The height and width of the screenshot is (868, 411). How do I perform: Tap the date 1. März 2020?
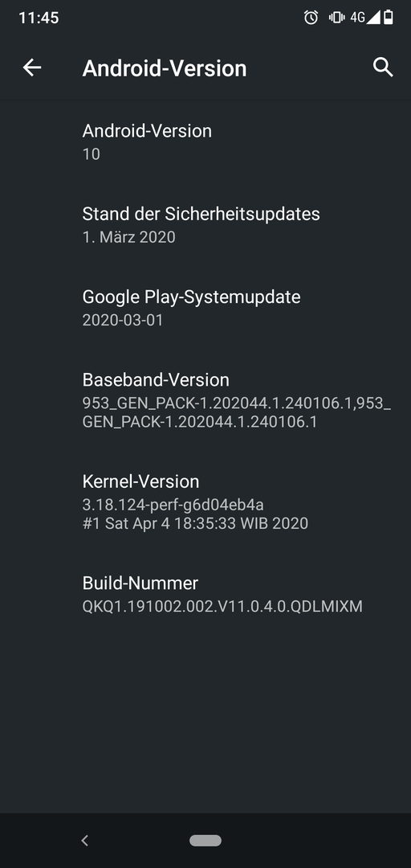point(129,237)
